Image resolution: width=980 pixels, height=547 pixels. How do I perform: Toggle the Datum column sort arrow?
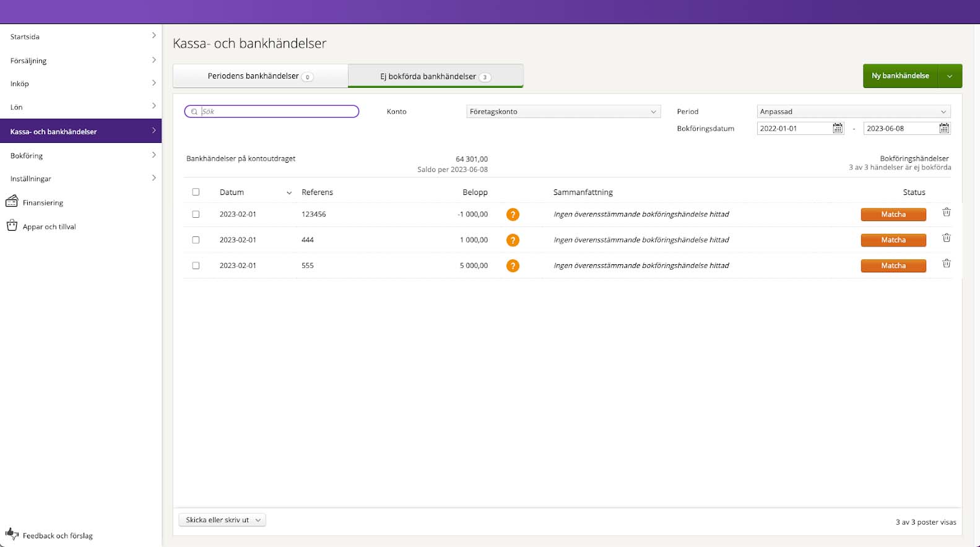289,193
